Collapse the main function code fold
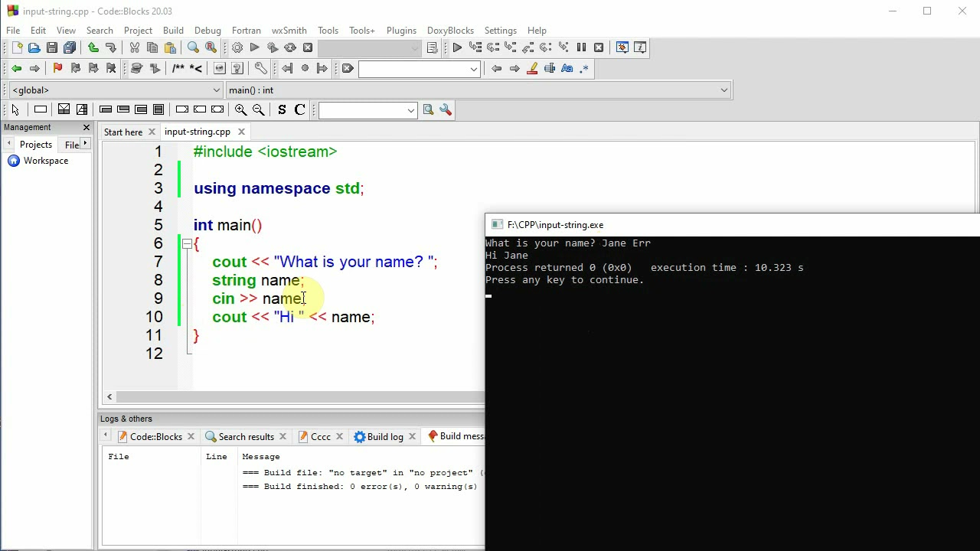Image resolution: width=980 pixels, height=551 pixels. coord(187,243)
